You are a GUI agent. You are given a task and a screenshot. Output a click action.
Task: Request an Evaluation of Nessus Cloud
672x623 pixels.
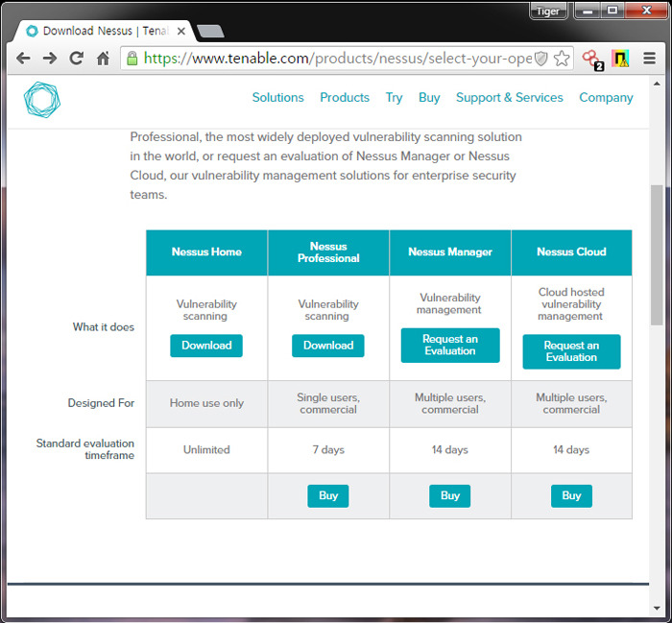pyautogui.click(x=571, y=351)
